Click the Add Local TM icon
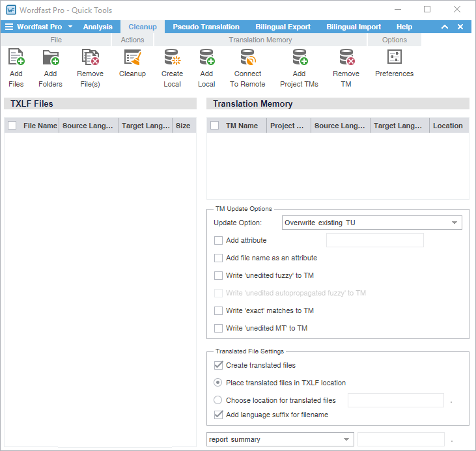This screenshot has height=451, width=476. click(206, 57)
